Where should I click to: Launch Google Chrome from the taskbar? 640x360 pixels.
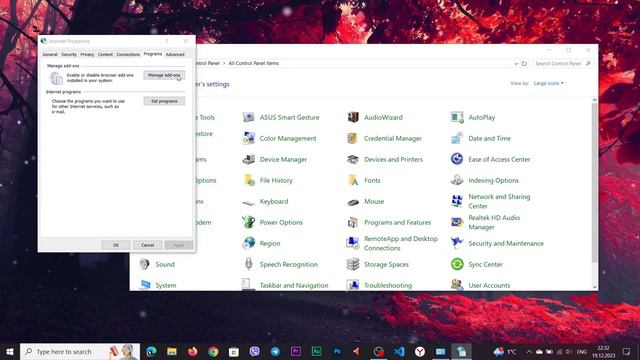[x=213, y=351]
